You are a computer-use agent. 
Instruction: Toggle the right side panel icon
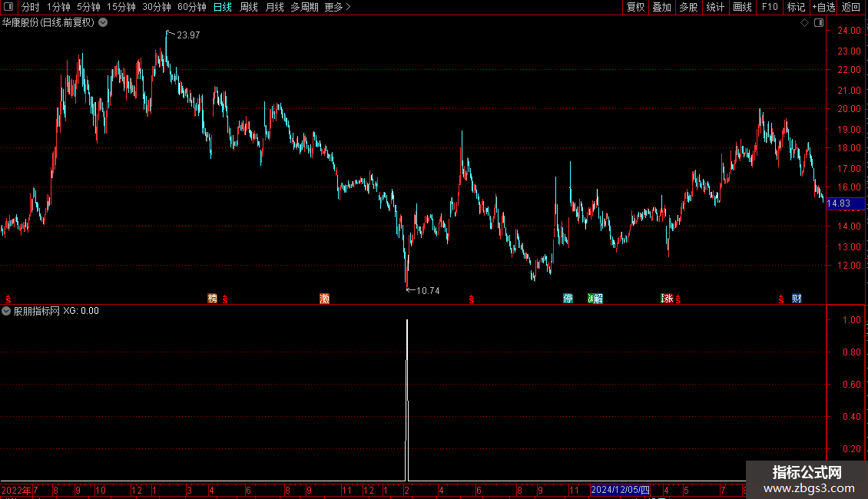pos(819,23)
